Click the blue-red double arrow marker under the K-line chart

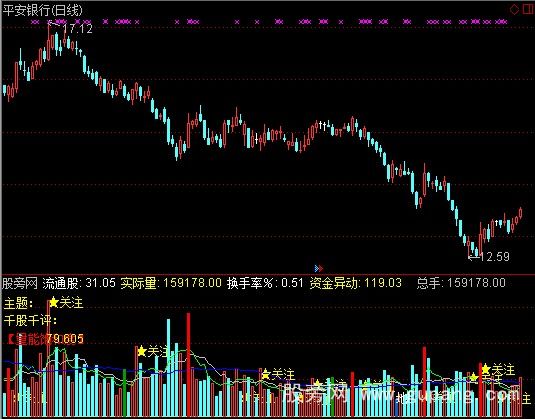pos(319,269)
